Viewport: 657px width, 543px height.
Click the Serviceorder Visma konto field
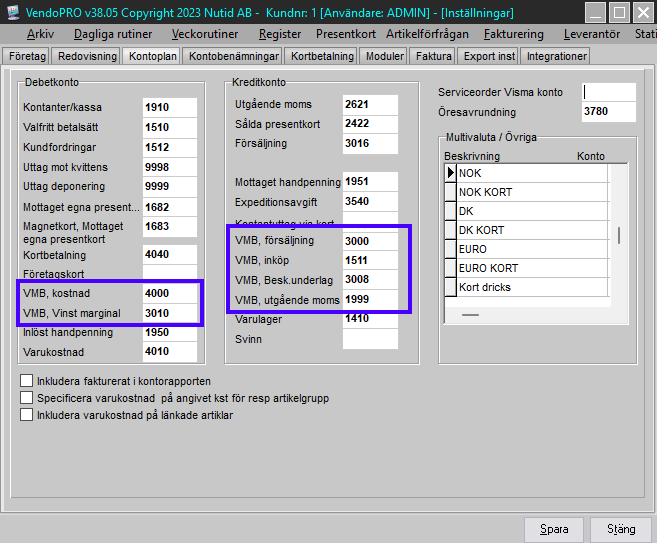pyautogui.click(x=609, y=92)
